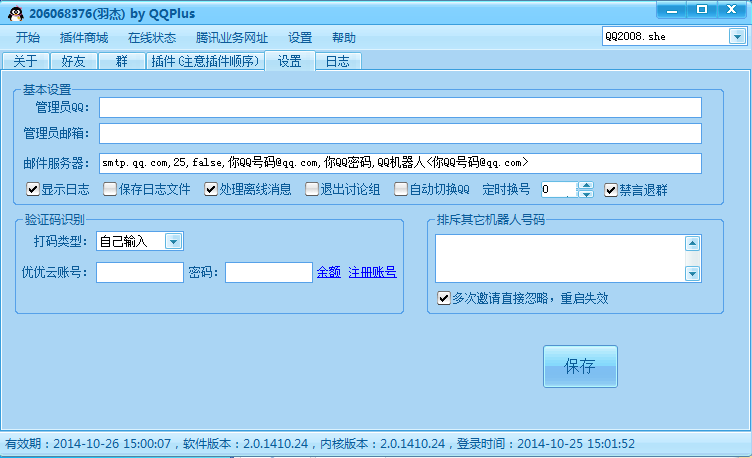The width and height of the screenshot is (752, 458).
Task: Switch to the 日志 tab
Action: coord(338,61)
